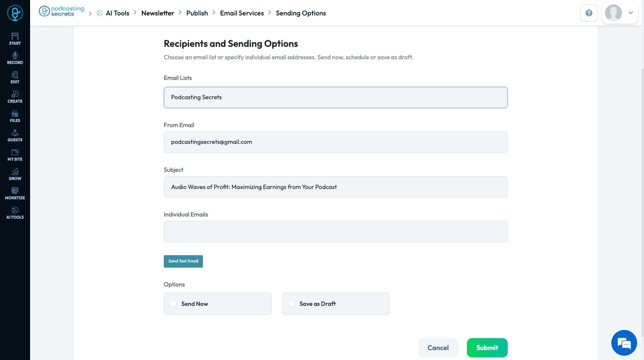
Task: Go to Newsletter breadcrumb
Action: tap(157, 13)
